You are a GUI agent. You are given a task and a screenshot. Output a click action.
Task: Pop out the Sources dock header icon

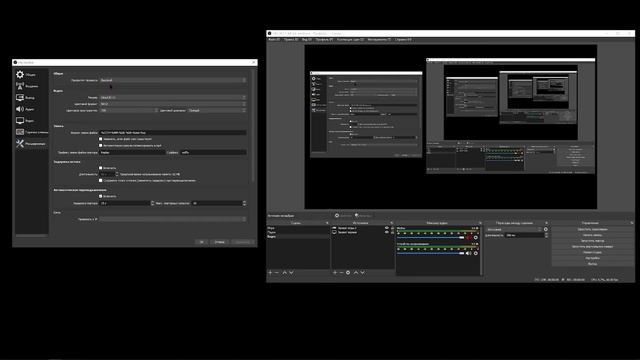392,223
